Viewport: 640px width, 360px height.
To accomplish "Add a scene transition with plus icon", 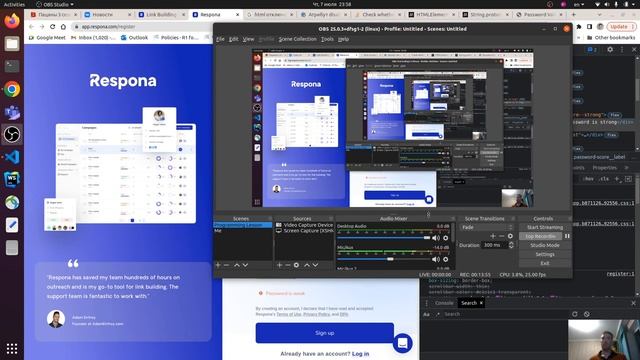I will [x=493, y=236].
